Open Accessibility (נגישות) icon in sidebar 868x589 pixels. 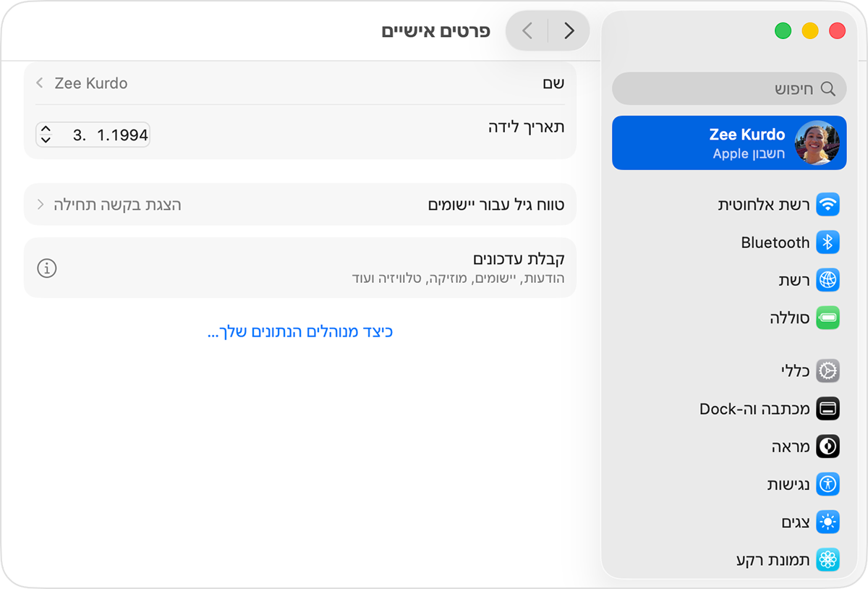coord(827,484)
